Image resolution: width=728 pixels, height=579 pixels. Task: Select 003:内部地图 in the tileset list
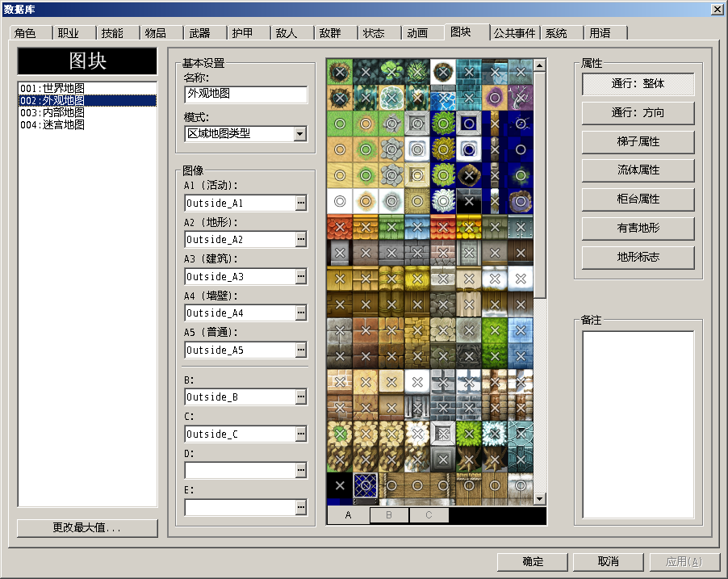(x=87, y=112)
